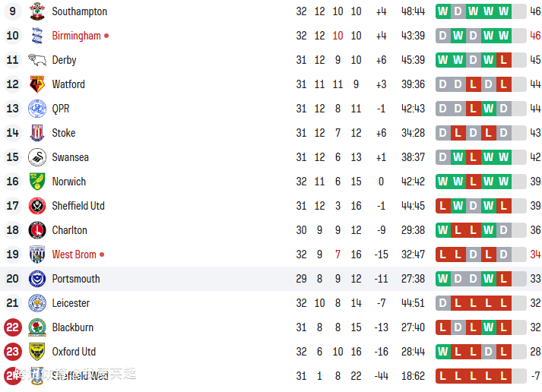Click the Oxford Utd crest icon
The width and height of the screenshot is (542, 392).
[x=36, y=352]
